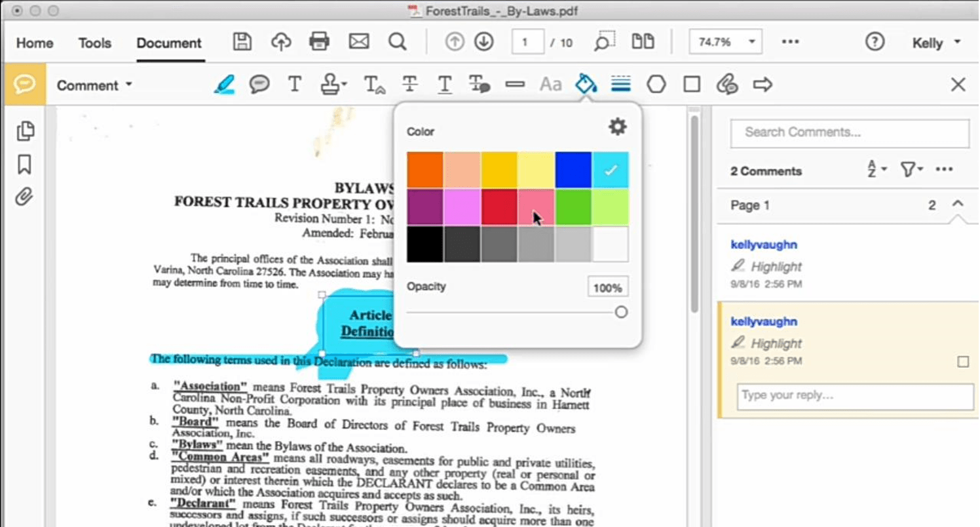Select the Add Text Comment tool
This screenshot has width=980, height=527.
[x=294, y=84]
